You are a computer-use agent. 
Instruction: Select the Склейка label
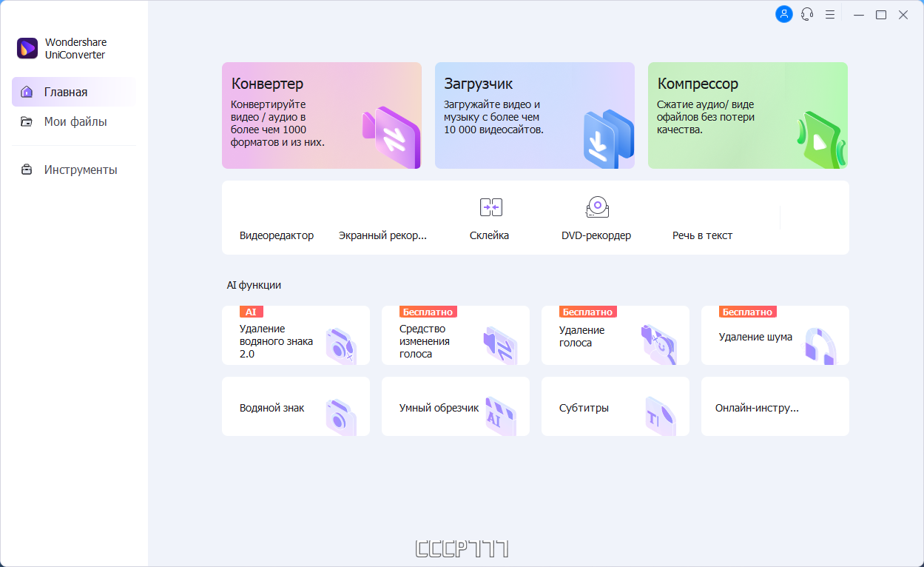[489, 235]
